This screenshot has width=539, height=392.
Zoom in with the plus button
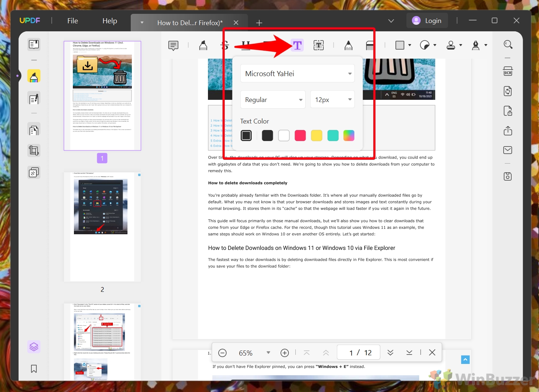[x=285, y=353]
